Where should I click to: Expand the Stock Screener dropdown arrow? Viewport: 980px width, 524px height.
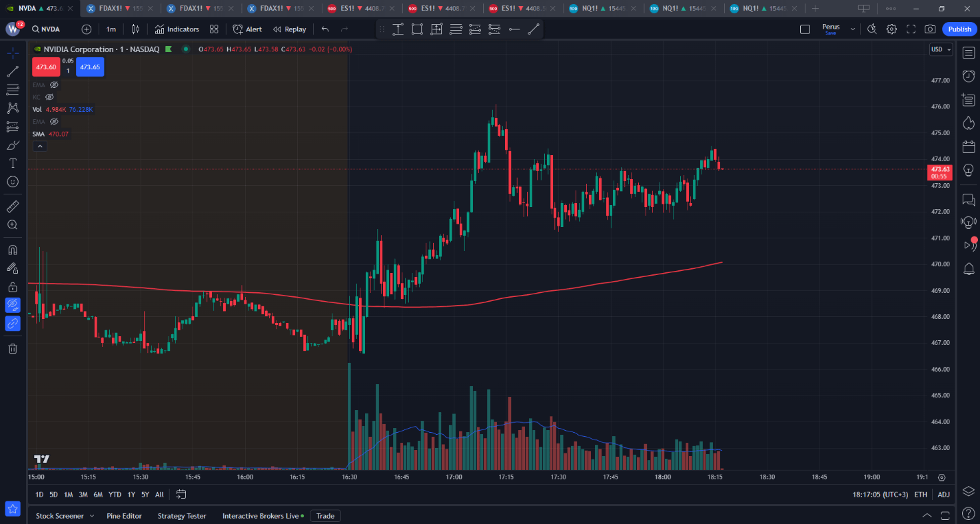coord(92,516)
